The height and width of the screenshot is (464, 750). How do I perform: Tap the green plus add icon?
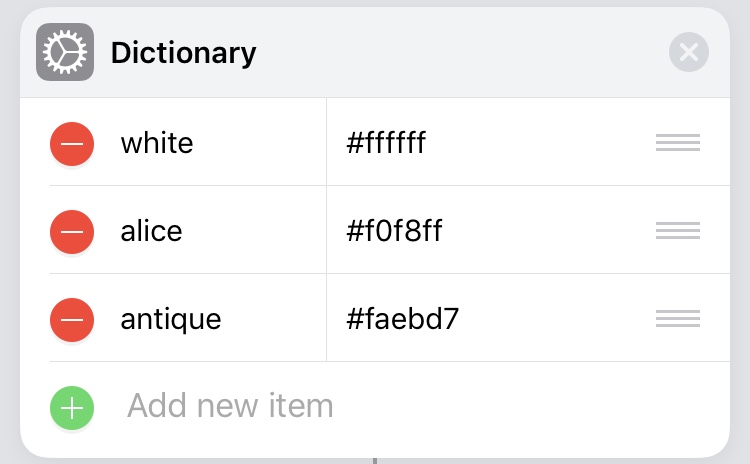coord(72,406)
